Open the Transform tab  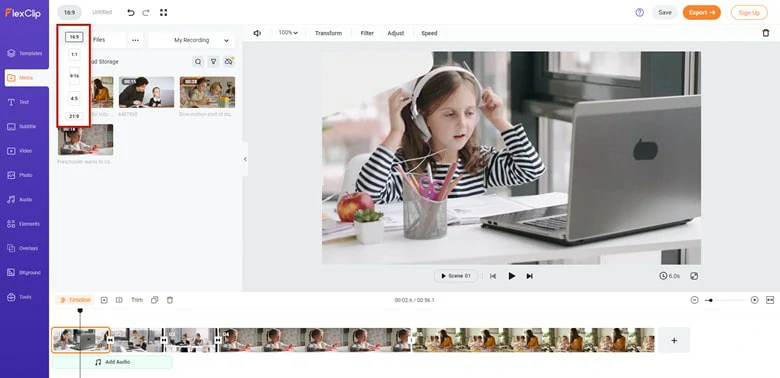(328, 33)
